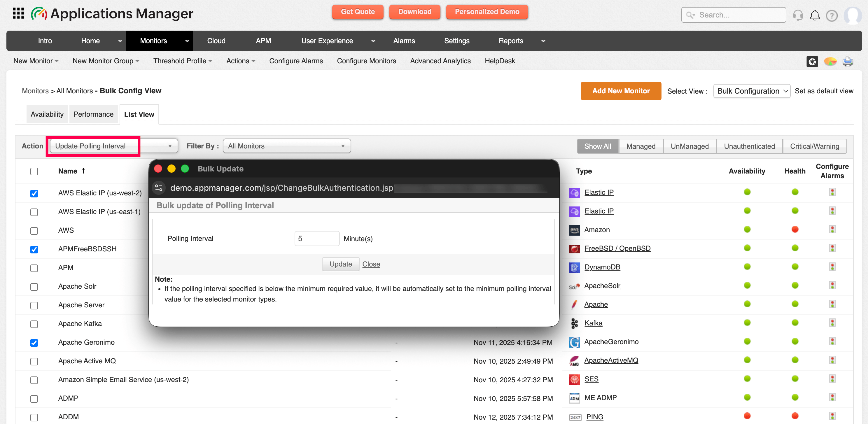Open the Select View Bulk Configuration dropdown
This screenshot has width=868, height=424.
752,91
